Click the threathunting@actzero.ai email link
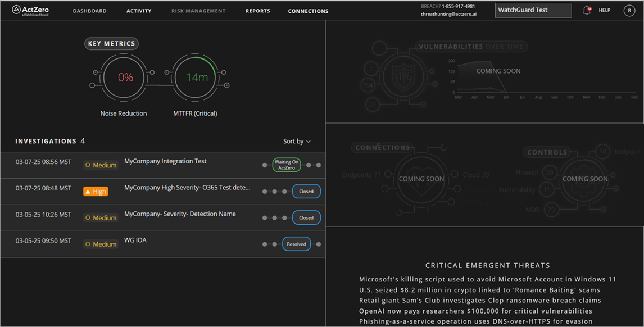The height and width of the screenshot is (327, 644). 450,14
